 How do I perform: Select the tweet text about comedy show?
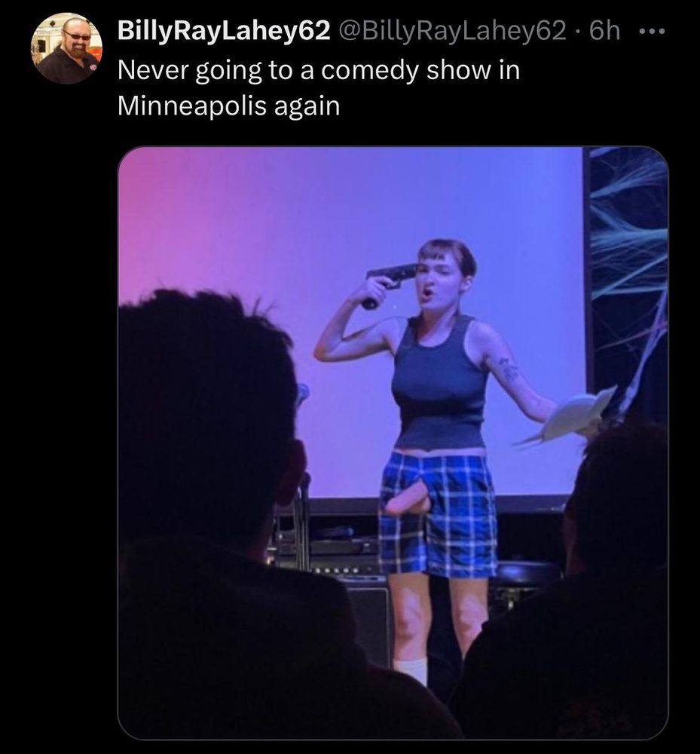319,87
